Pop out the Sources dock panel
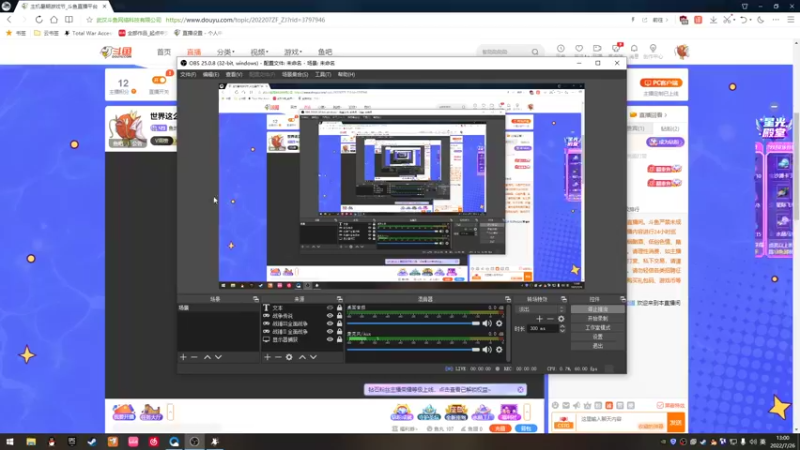Screen dimensions: 800x450 click(339, 299)
